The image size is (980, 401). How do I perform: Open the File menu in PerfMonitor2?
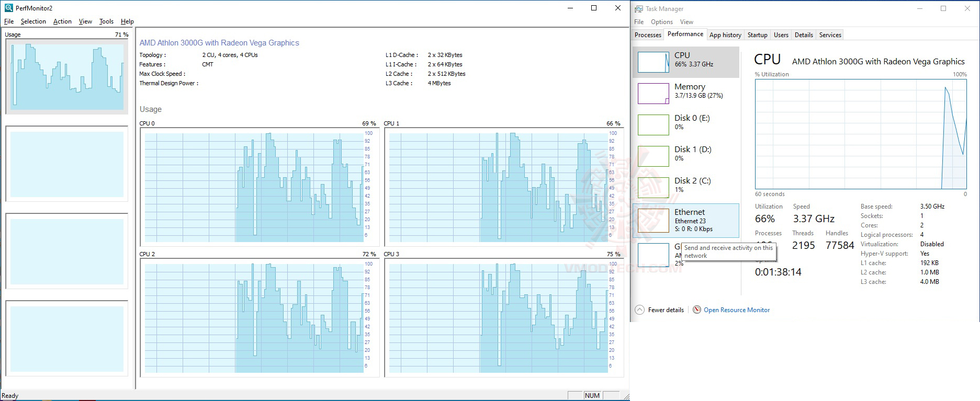pyautogui.click(x=9, y=21)
